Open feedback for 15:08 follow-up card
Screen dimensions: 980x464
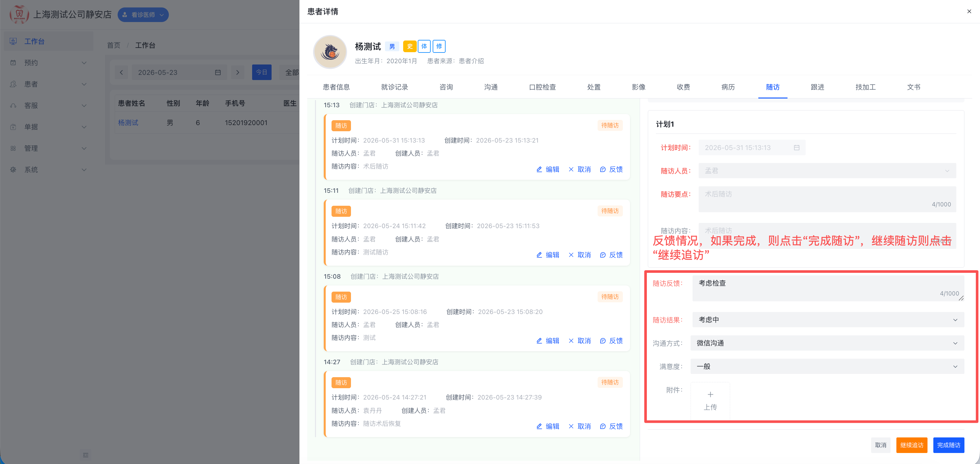pyautogui.click(x=611, y=341)
